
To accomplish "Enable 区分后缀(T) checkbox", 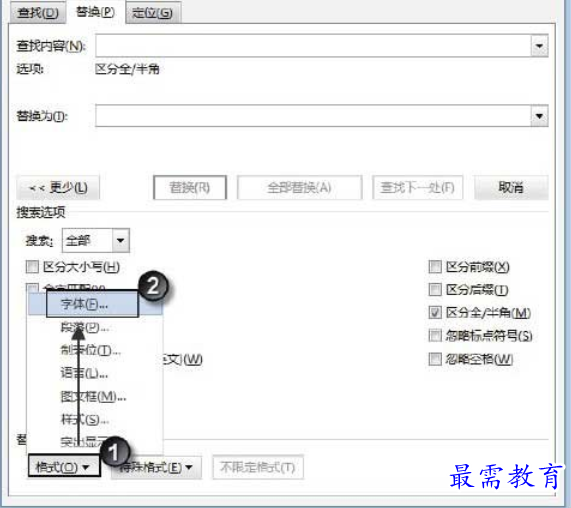I will [435, 290].
